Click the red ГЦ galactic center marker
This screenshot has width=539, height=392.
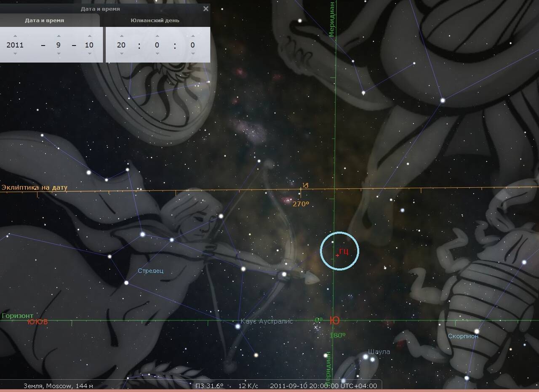338,255
